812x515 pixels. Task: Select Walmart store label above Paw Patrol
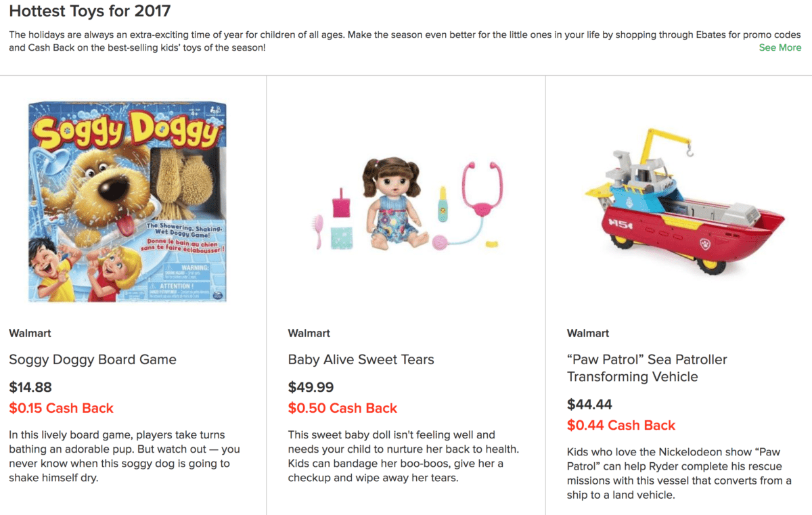[588, 333]
